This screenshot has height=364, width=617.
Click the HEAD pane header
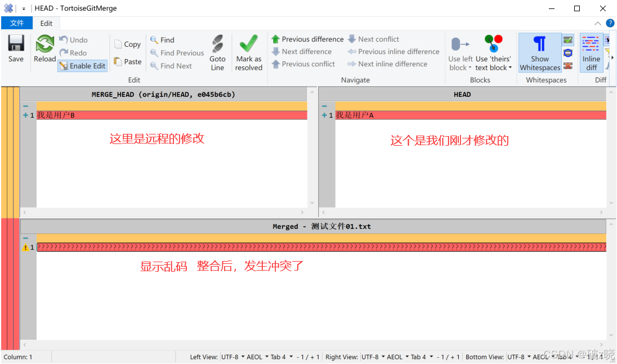click(x=462, y=95)
